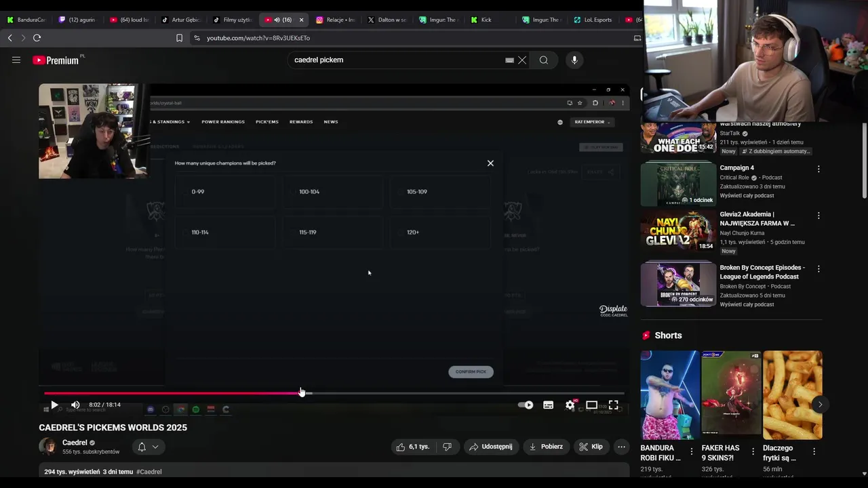Reload the current page

pyautogui.click(x=37, y=38)
